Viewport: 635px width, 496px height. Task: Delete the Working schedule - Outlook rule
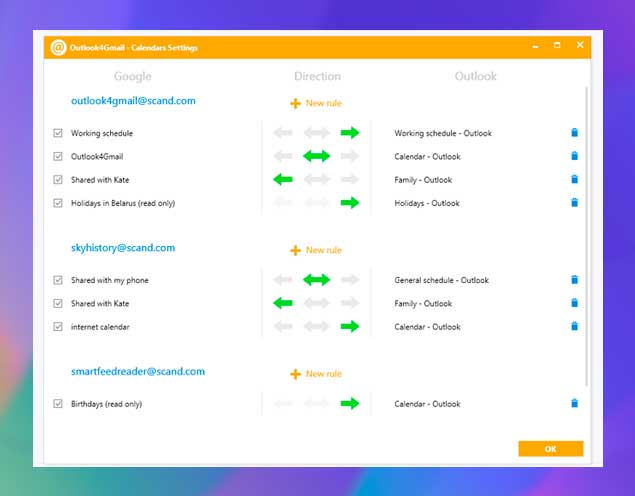[x=574, y=132]
